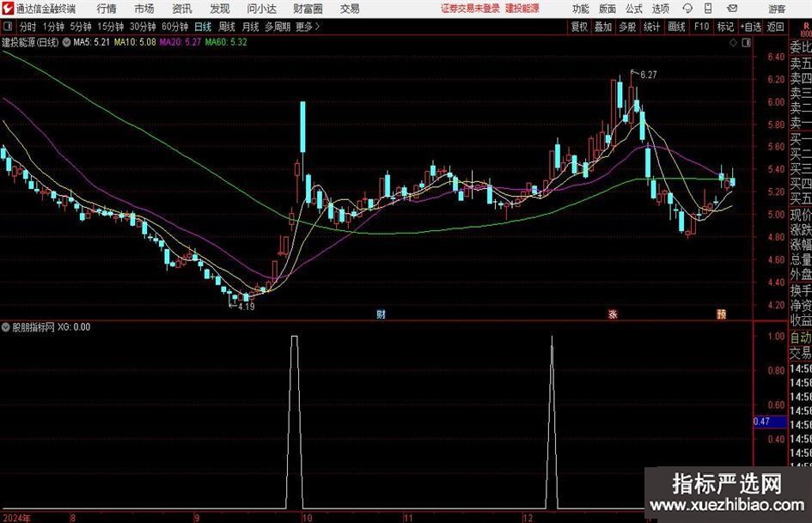812x523 pixels.
Task: Click the 叠加 overlay button
Action: [x=603, y=27]
